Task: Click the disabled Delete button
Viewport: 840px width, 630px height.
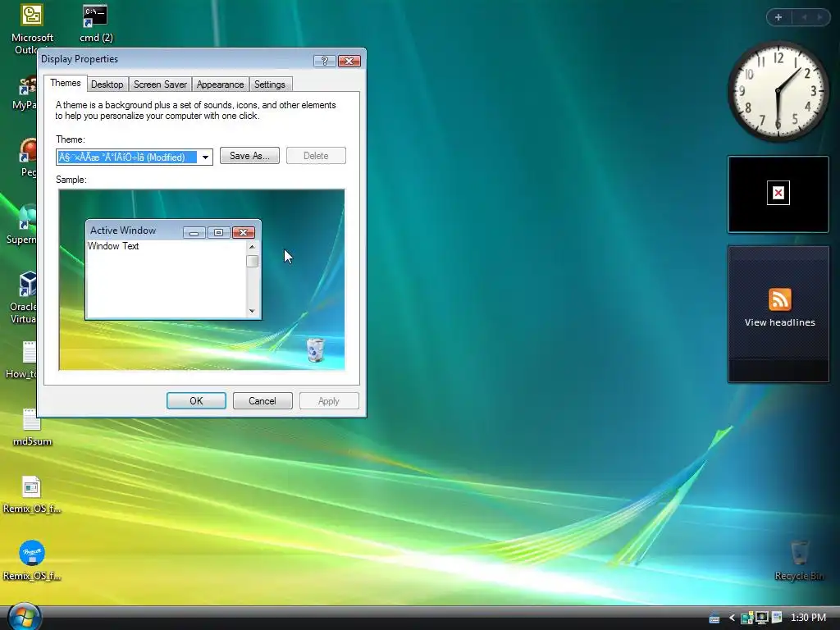Action: [x=316, y=156]
